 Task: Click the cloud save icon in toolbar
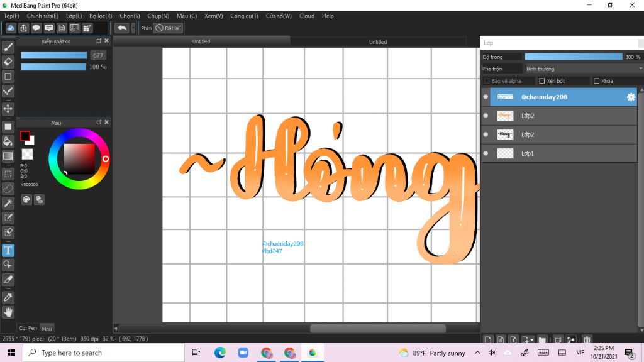tap(11, 28)
